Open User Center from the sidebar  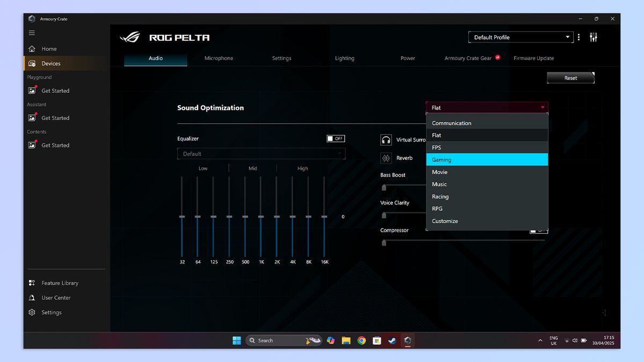tap(53, 298)
